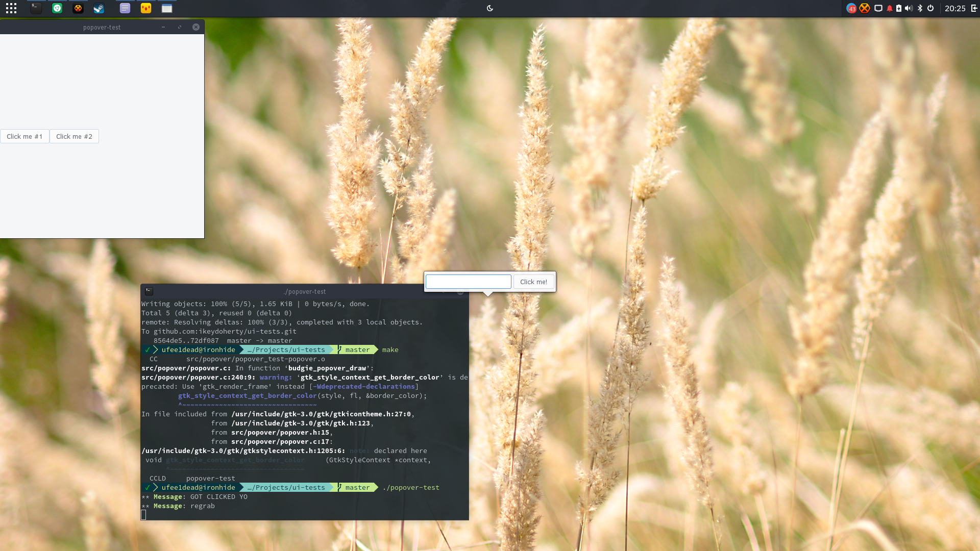Click 'Total 5 (delta 3)' line in terminal
Image resolution: width=980 pixels, height=551 pixels.
(x=217, y=313)
